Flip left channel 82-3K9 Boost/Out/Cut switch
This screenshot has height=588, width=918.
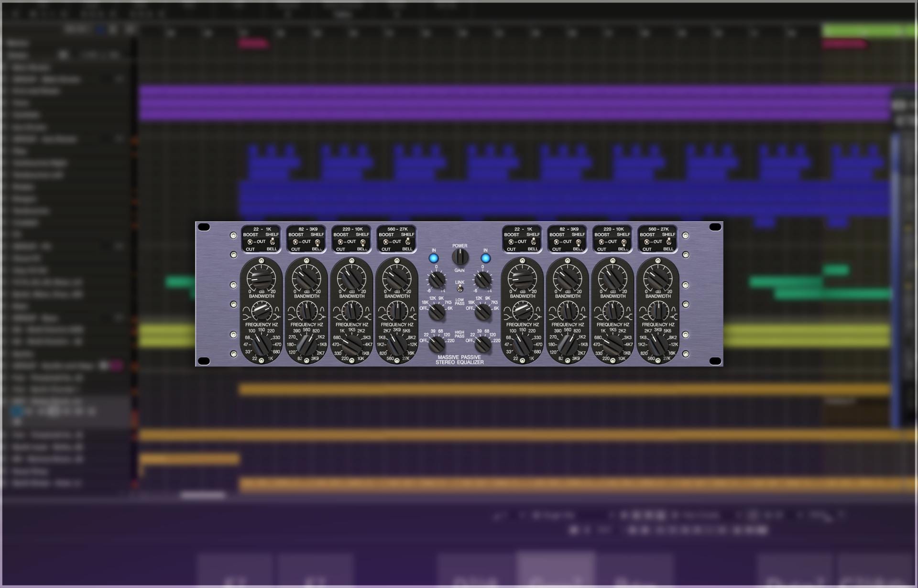pos(295,242)
